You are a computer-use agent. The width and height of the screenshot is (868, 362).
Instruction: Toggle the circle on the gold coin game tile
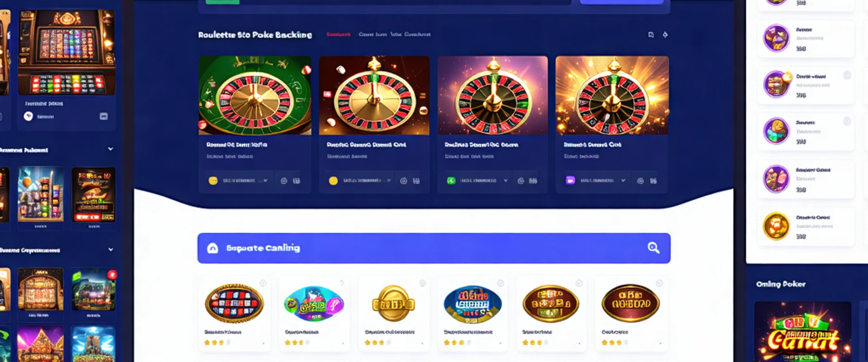point(423,283)
